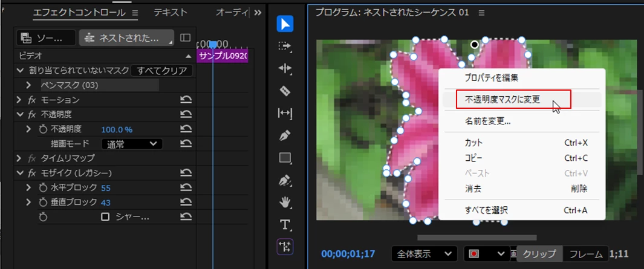This screenshot has height=269, width=644.
Task: Collapse the モザイク (レガシー) effect
Action: [x=20, y=173]
